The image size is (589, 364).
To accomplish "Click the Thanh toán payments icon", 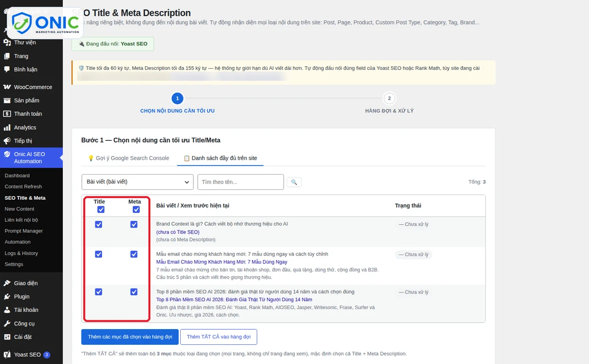I will pos(7,114).
